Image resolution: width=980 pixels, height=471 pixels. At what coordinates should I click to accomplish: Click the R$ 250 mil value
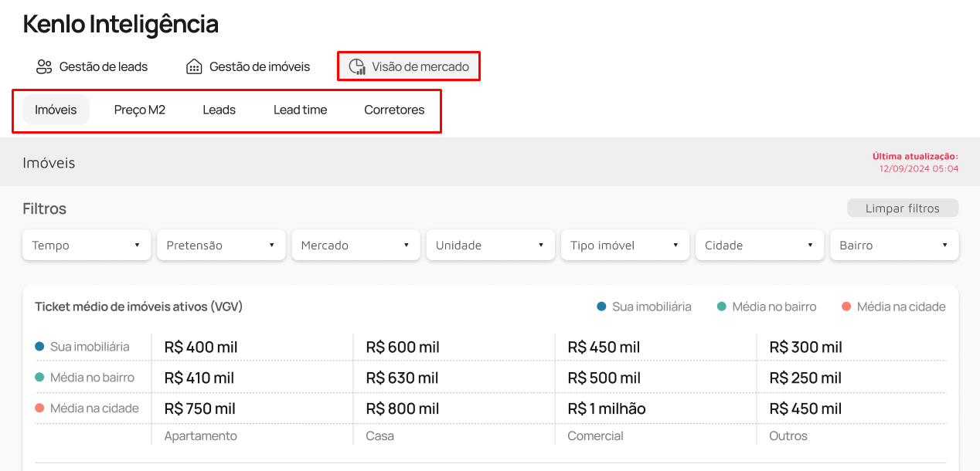pyautogui.click(x=805, y=378)
